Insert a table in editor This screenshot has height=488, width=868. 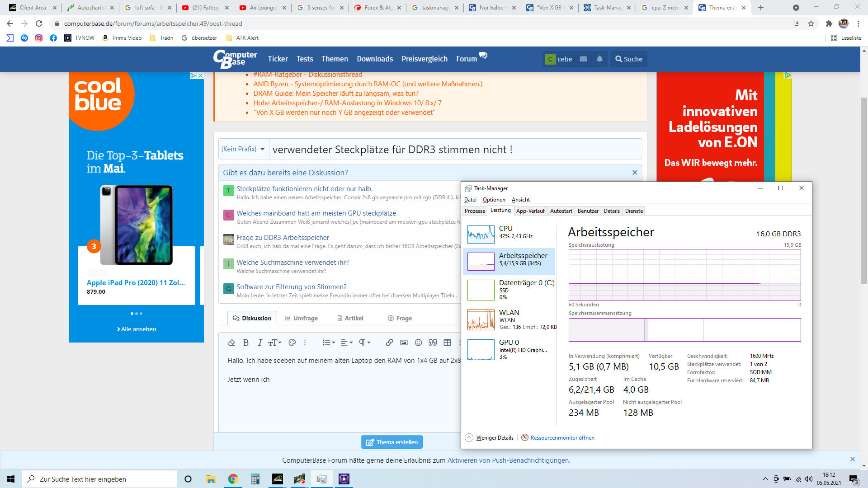[447, 343]
